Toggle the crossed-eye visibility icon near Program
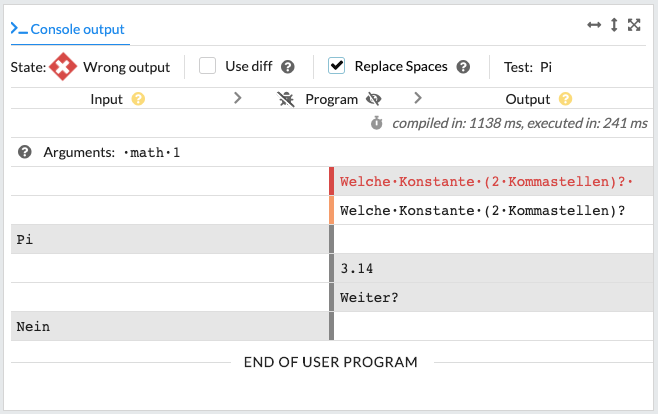This screenshot has height=414, width=658. tap(375, 99)
